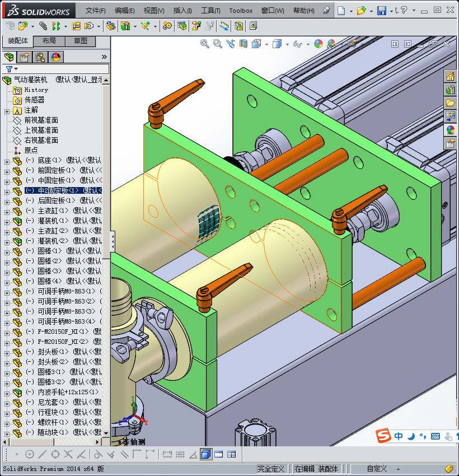Open the 工具(T) menu
Image resolution: width=459 pixels, height=476 pixels.
click(x=210, y=11)
